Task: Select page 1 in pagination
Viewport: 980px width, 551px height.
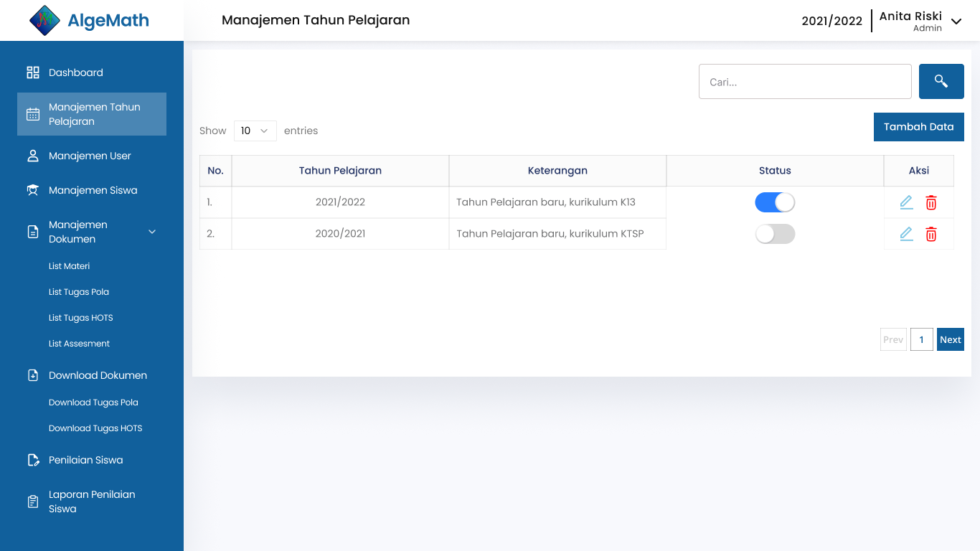Action: pos(922,339)
